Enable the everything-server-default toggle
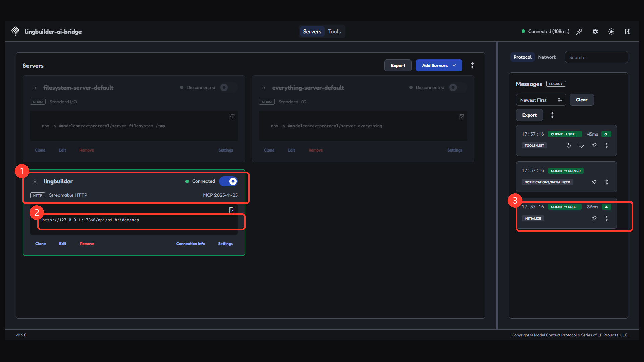 pos(458,87)
